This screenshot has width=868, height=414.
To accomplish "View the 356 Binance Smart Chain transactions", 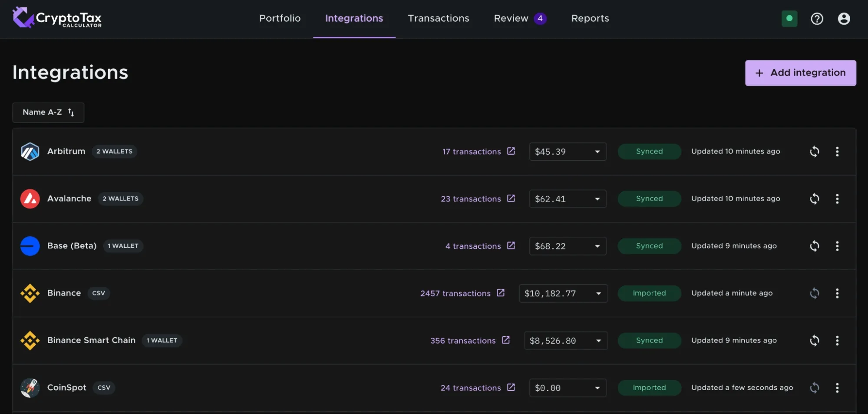I will point(463,341).
